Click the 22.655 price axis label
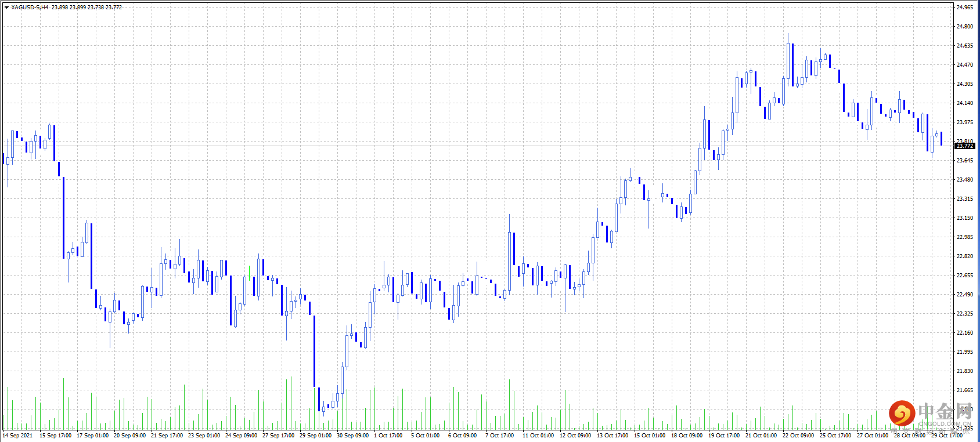 (x=965, y=276)
